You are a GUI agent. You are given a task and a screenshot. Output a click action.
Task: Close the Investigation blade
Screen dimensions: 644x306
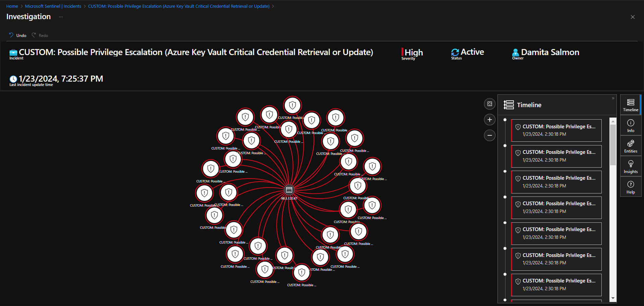(x=633, y=17)
